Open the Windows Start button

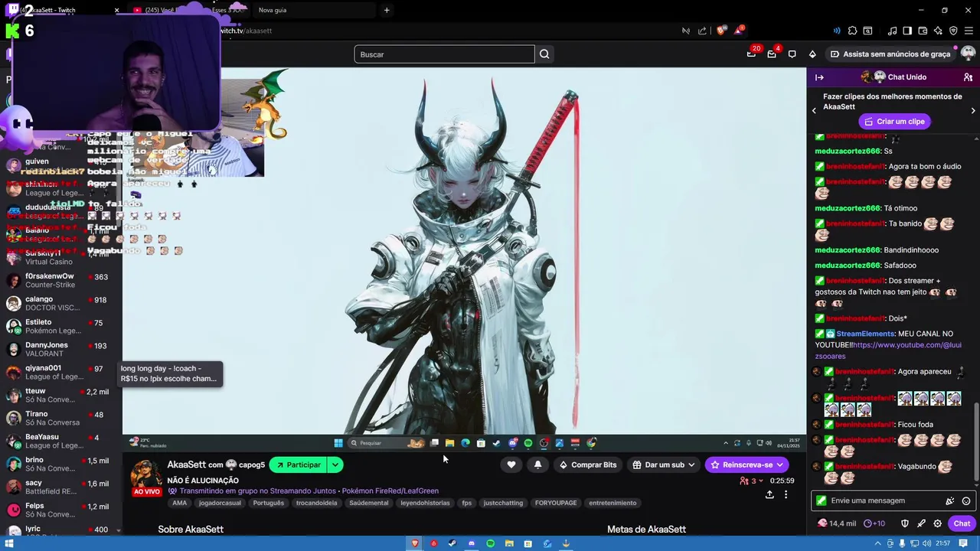10,543
